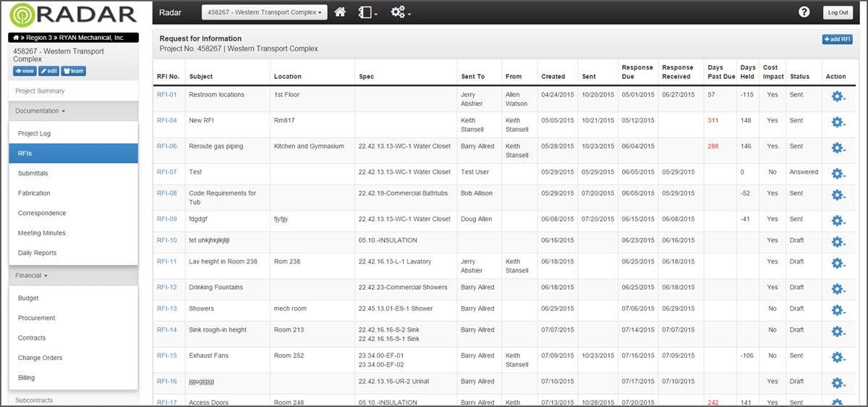The height and width of the screenshot is (407, 868).
Task: Open the RFI-04 link
Action: [167, 120]
